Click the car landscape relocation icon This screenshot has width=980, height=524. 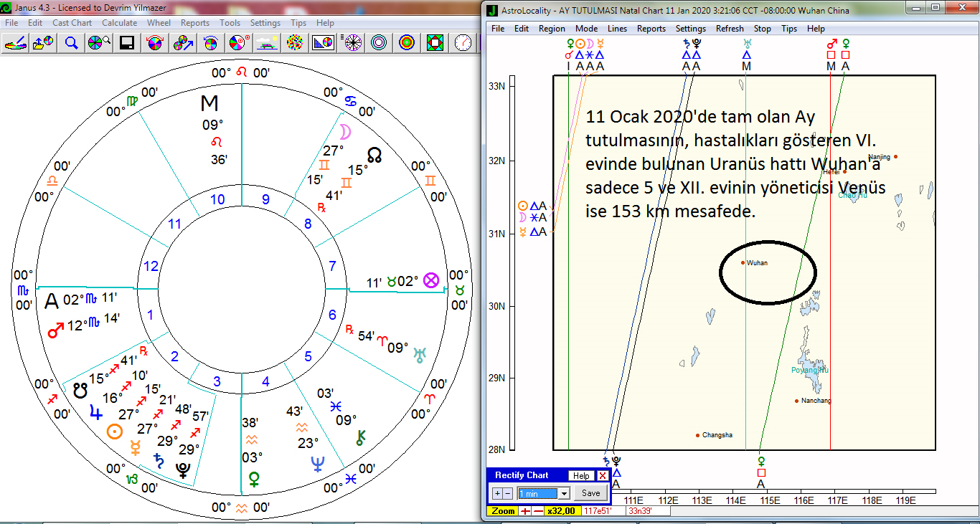(268, 43)
